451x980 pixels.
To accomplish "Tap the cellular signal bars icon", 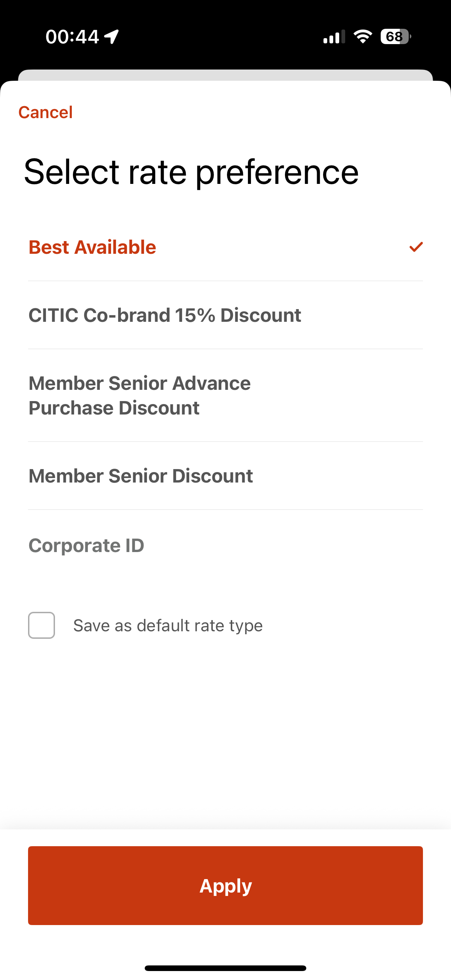I will click(334, 37).
